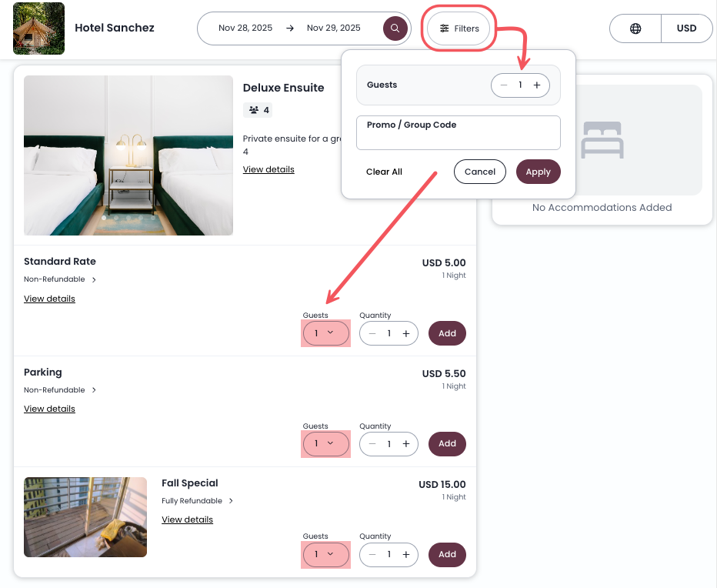Decrease Parking quantity with minus
Screen dimensions: 717x588
pos(372,444)
